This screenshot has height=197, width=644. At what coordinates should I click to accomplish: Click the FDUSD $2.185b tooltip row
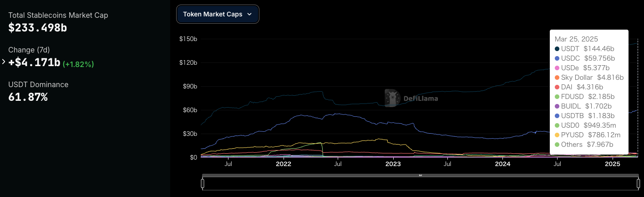[585, 97]
